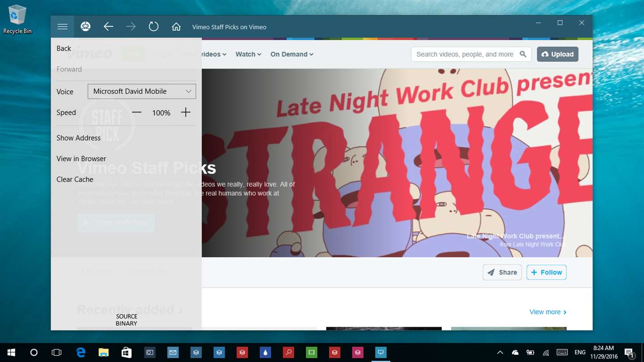Open the Wi-Fi network tray icon
The width and height of the screenshot is (644, 362).
pos(546,353)
